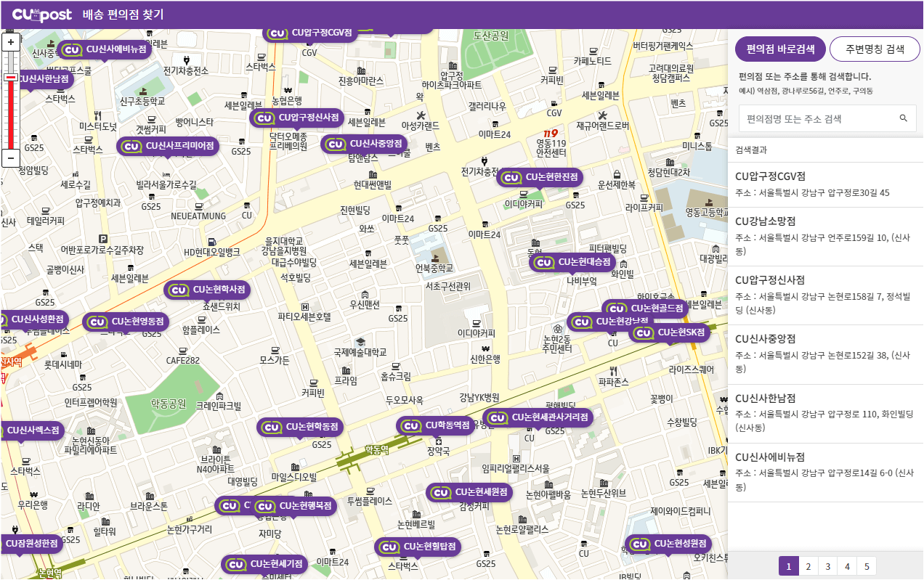924x580 pixels.
Task: Go to results page 1
Action: click(789, 566)
